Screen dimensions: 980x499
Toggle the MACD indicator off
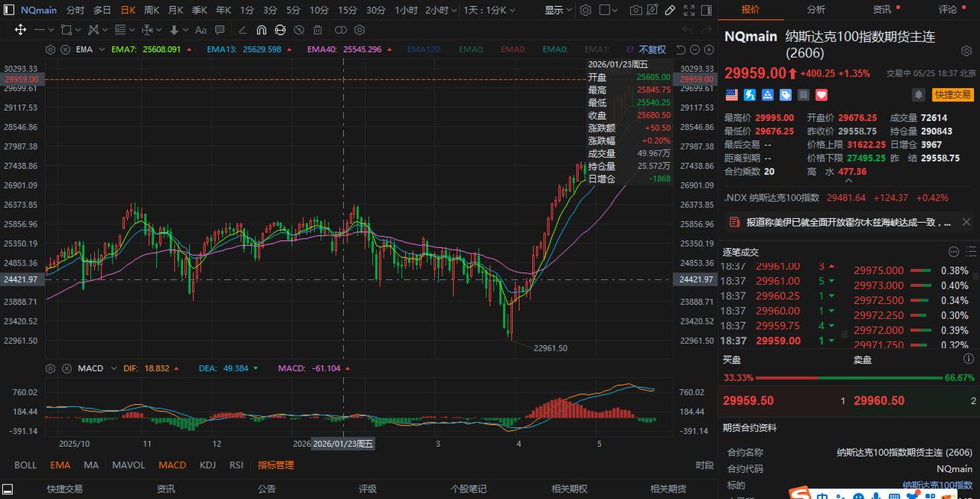coord(172,465)
